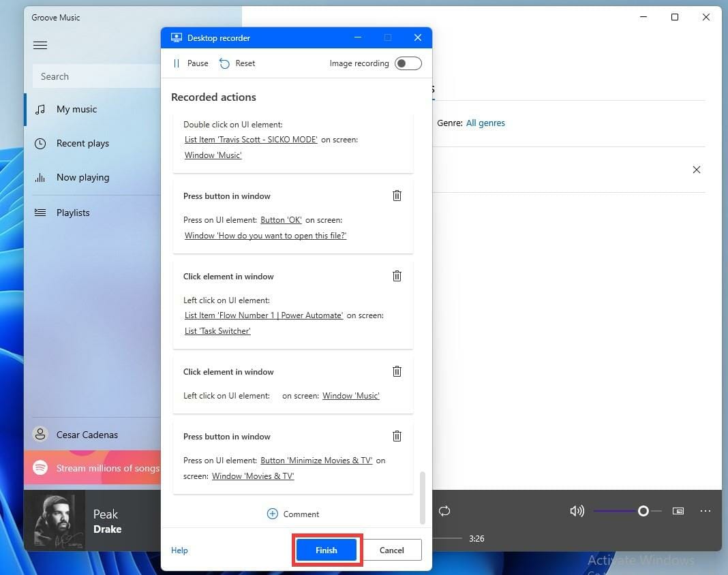
Task: Click the 'Drake' artist name in player
Action: tap(107, 529)
